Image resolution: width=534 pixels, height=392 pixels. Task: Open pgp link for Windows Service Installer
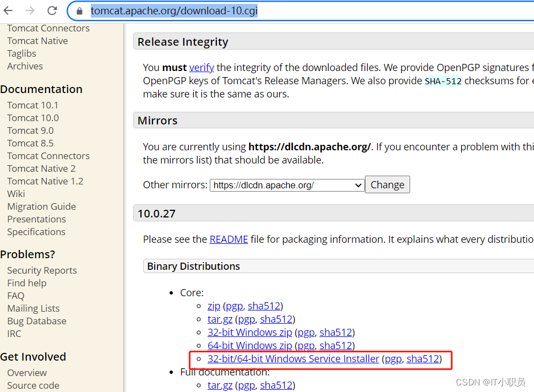click(394, 358)
